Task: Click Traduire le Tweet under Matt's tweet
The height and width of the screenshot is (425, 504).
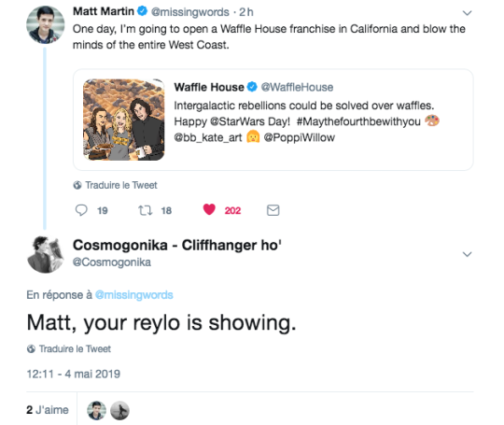Action: [x=115, y=185]
